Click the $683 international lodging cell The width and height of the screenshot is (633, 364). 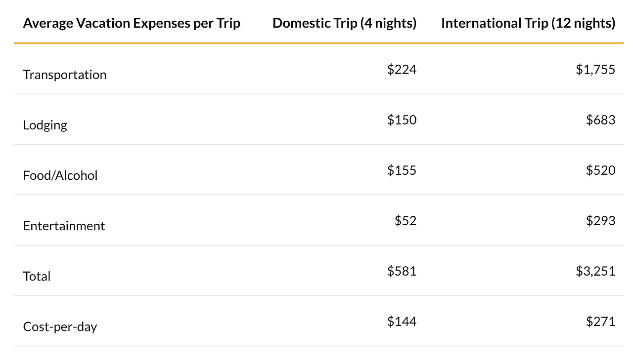tap(600, 120)
